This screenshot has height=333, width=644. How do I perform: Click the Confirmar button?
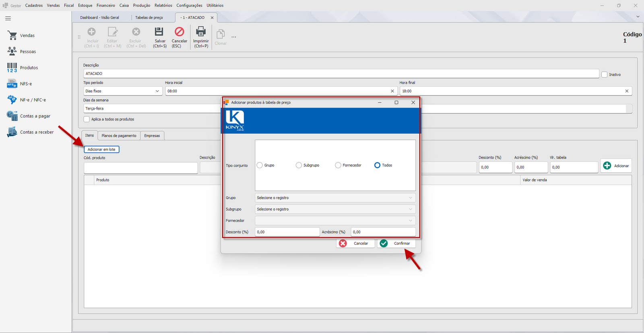coord(396,243)
